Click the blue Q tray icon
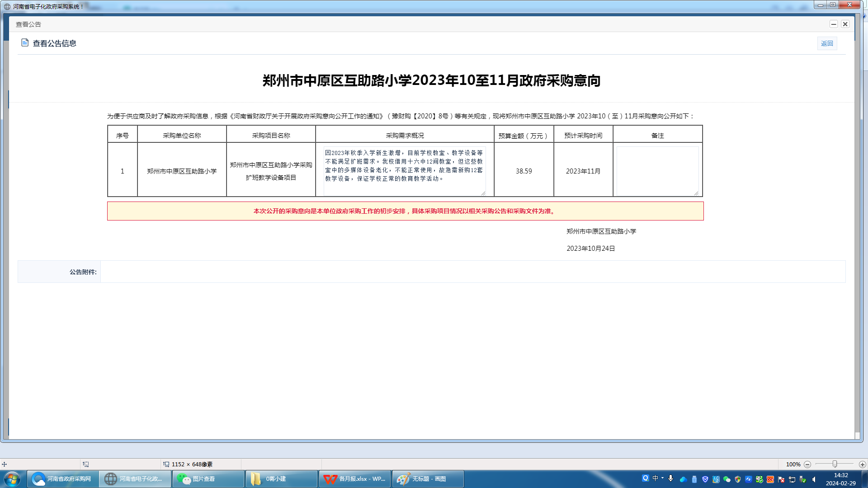 [646, 478]
